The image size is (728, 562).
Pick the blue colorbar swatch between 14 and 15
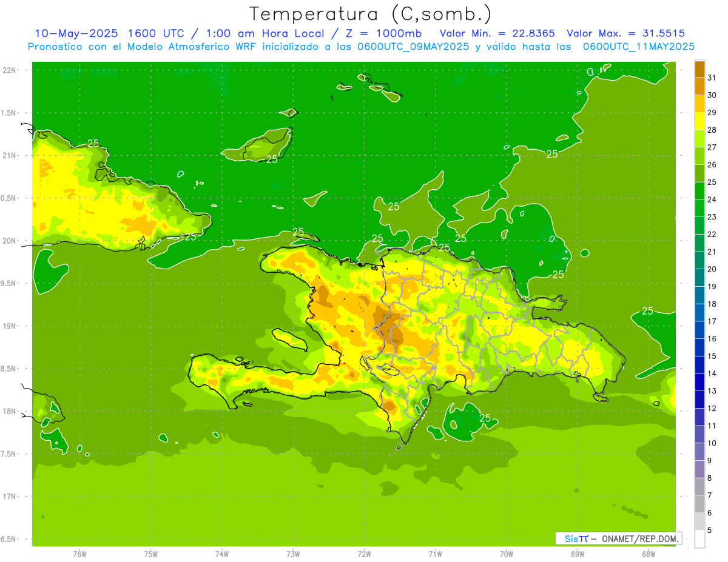click(699, 365)
